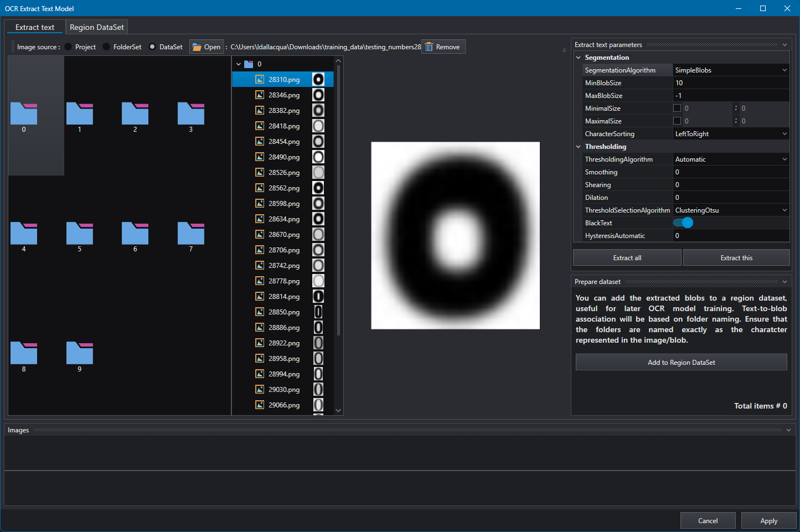The image size is (800, 532).
Task: Choose the Project image source radio button
Action: tap(69, 47)
